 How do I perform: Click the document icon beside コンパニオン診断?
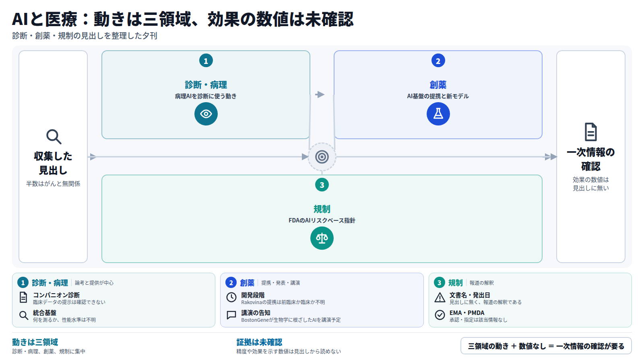[23, 297]
